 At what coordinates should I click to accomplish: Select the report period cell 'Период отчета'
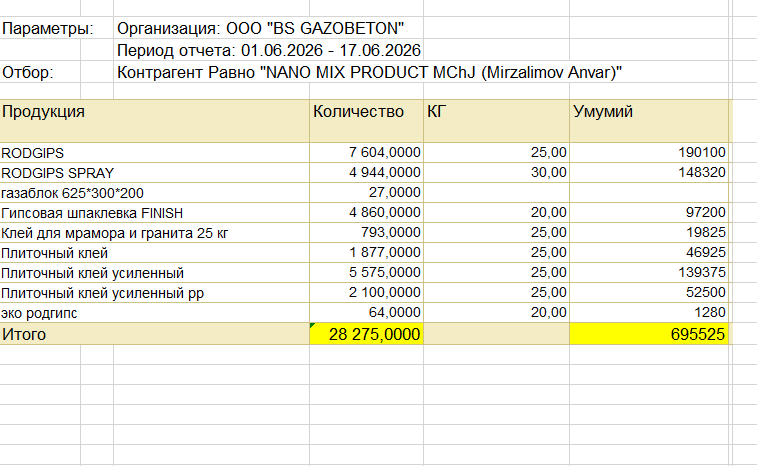click(269, 50)
